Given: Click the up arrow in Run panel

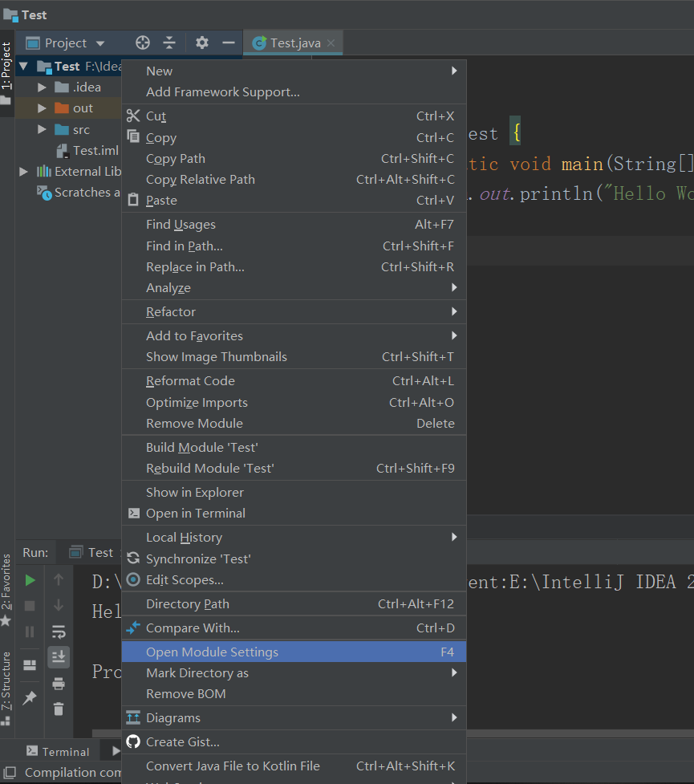Looking at the screenshot, I should pos(59,579).
